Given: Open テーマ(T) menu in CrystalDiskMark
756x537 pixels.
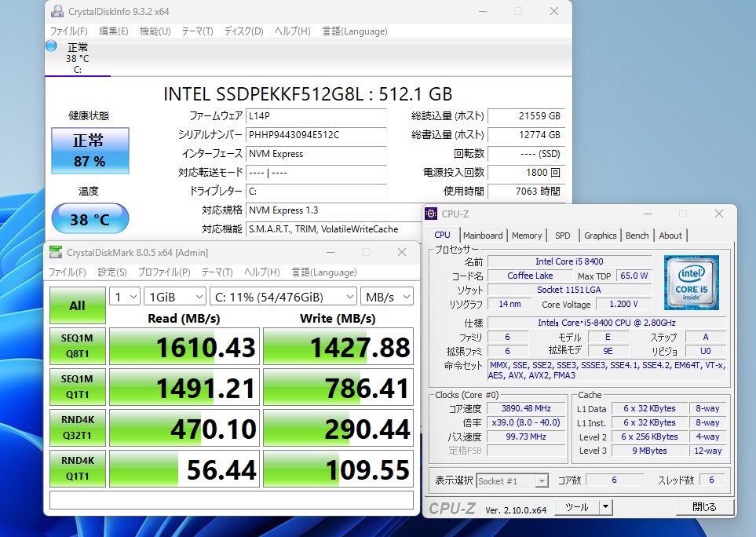Looking at the screenshot, I should pyautogui.click(x=217, y=272).
